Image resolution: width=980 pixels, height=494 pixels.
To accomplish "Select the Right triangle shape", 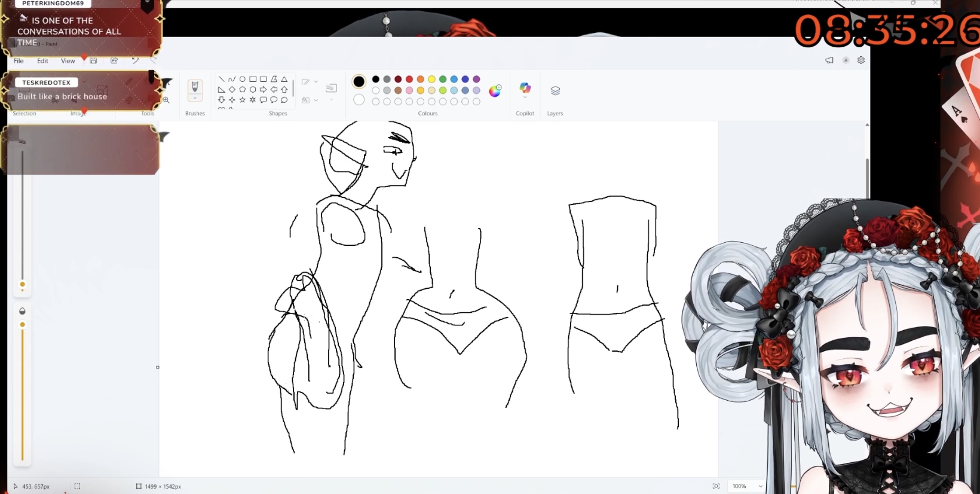I will coord(221,90).
